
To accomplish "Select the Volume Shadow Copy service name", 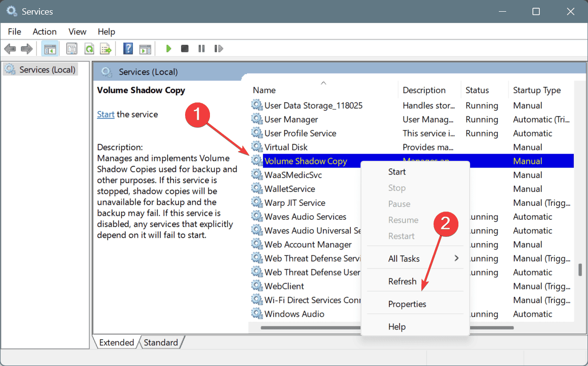I will coord(305,161).
